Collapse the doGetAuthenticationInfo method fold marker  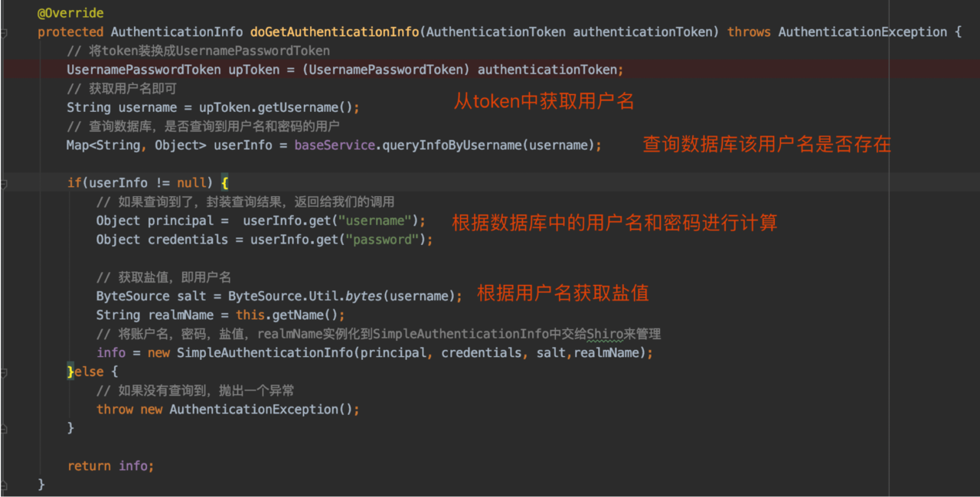pyautogui.click(x=4, y=32)
